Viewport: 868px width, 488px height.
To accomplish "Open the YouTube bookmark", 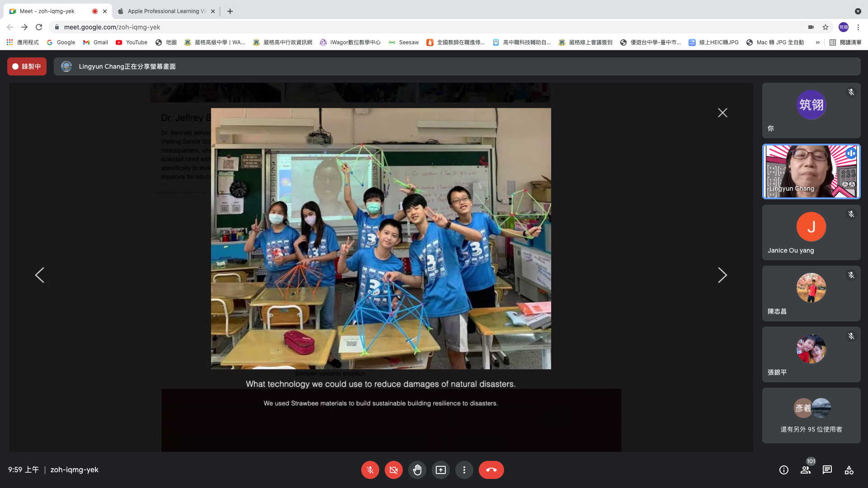I will click(x=132, y=42).
